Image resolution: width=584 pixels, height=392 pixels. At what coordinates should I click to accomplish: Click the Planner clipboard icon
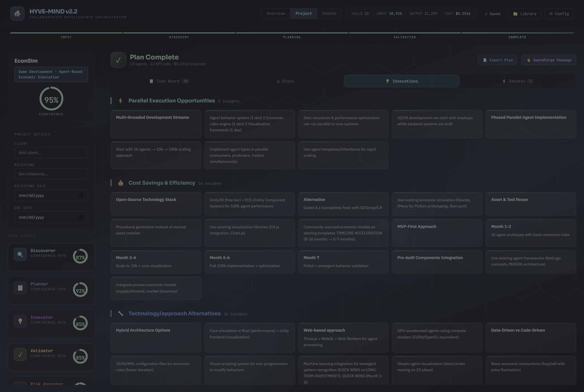point(20,288)
